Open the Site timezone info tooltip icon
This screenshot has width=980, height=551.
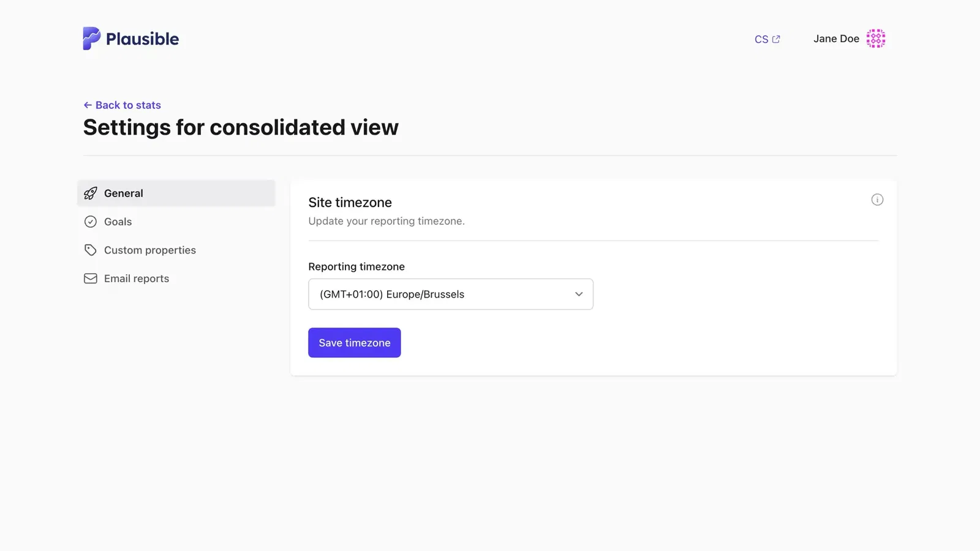(x=877, y=199)
